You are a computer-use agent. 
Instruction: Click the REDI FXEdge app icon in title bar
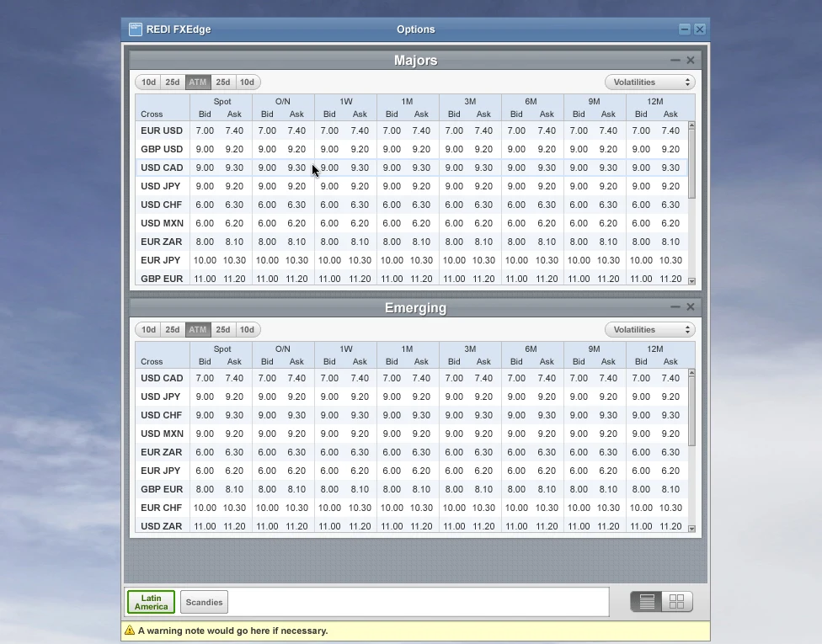(x=136, y=29)
